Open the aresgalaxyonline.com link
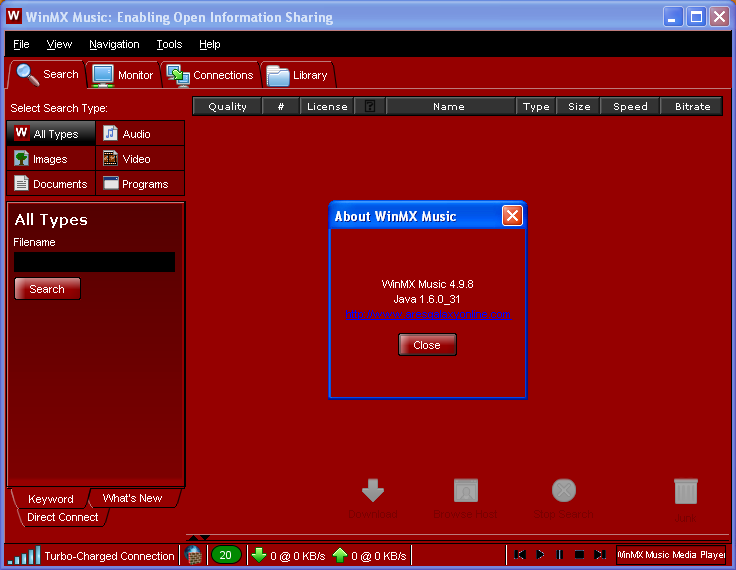The height and width of the screenshot is (570, 736). click(428, 314)
